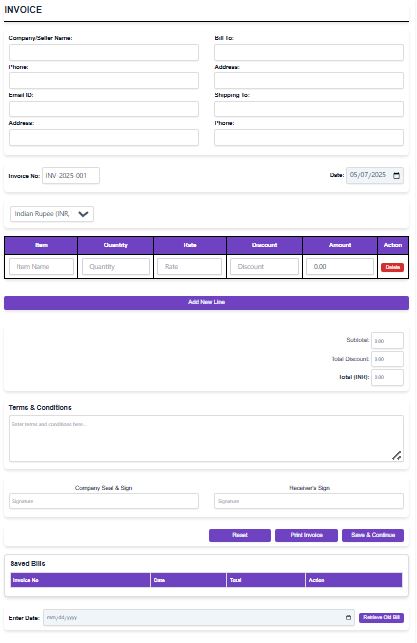Focus the Terms & Conditions text area
The height and width of the screenshot is (643, 417).
click(x=206, y=438)
